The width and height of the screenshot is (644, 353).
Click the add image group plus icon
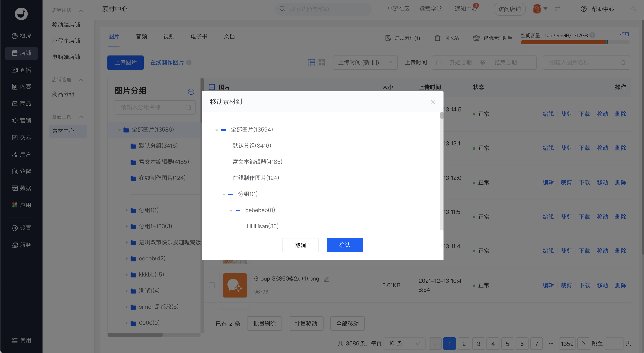tap(191, 92)
